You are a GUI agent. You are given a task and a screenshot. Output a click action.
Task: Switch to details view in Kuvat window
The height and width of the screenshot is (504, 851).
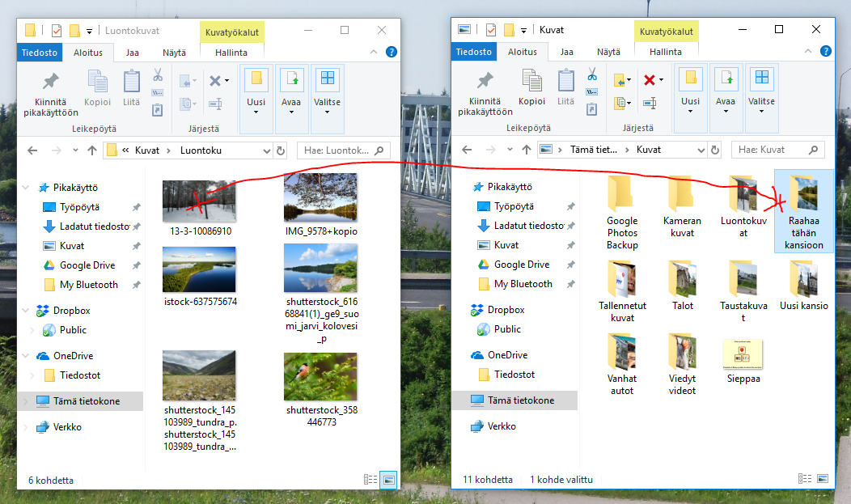pos(805,478)
